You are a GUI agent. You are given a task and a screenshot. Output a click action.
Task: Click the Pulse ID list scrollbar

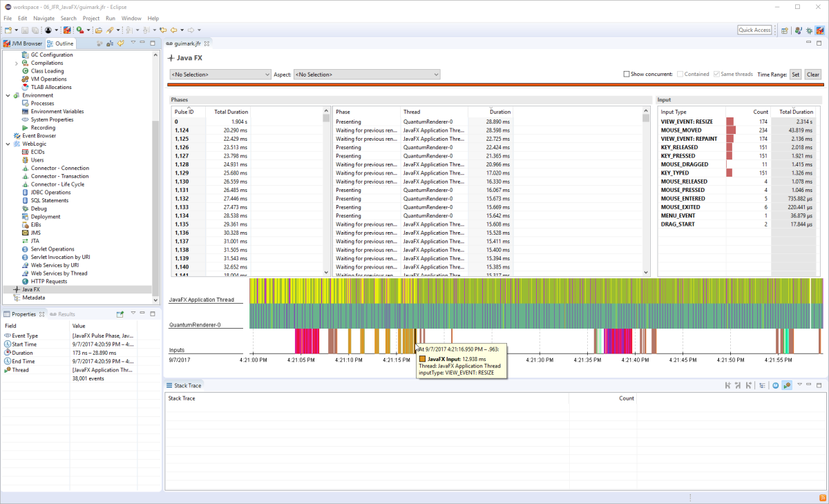coord(327,191)
